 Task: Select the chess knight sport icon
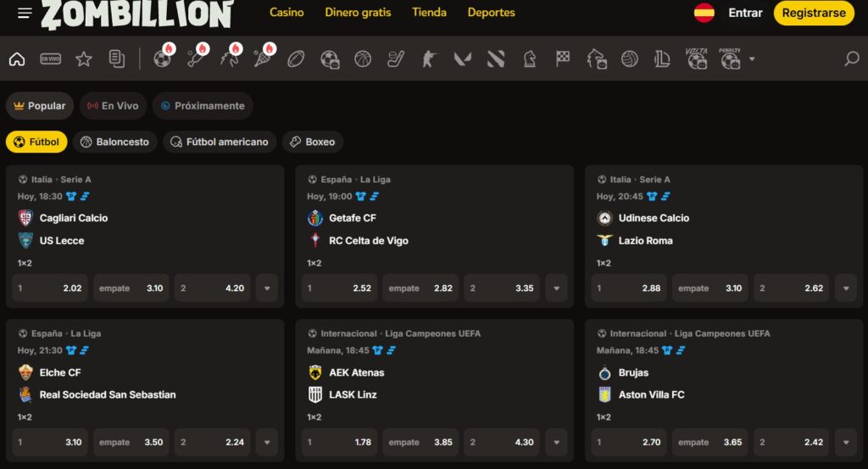click(530, 59)
